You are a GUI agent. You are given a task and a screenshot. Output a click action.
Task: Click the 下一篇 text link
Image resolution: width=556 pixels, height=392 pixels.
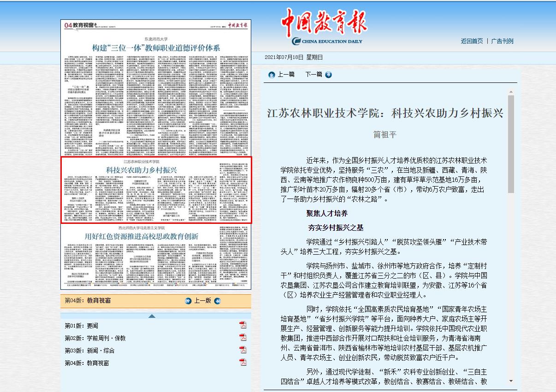click(x=313, y=75)
